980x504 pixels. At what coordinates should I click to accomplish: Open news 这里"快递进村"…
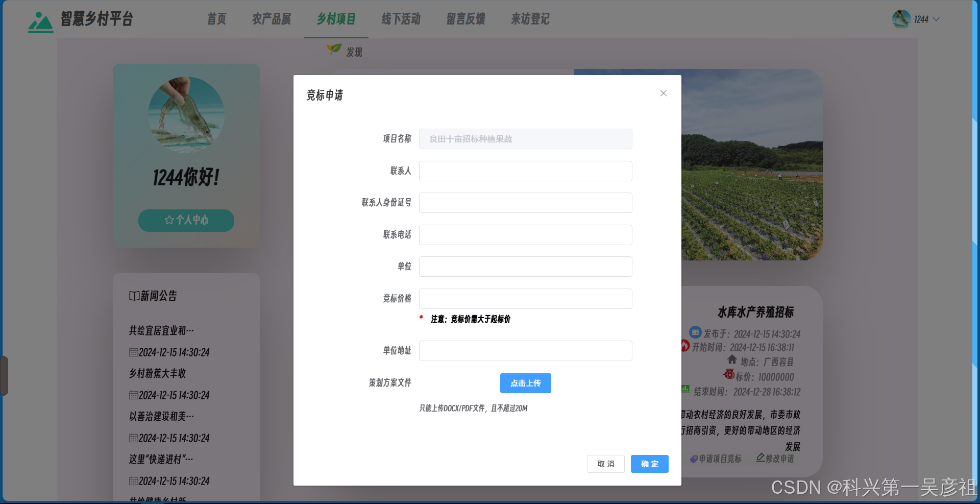click(161, 460)
